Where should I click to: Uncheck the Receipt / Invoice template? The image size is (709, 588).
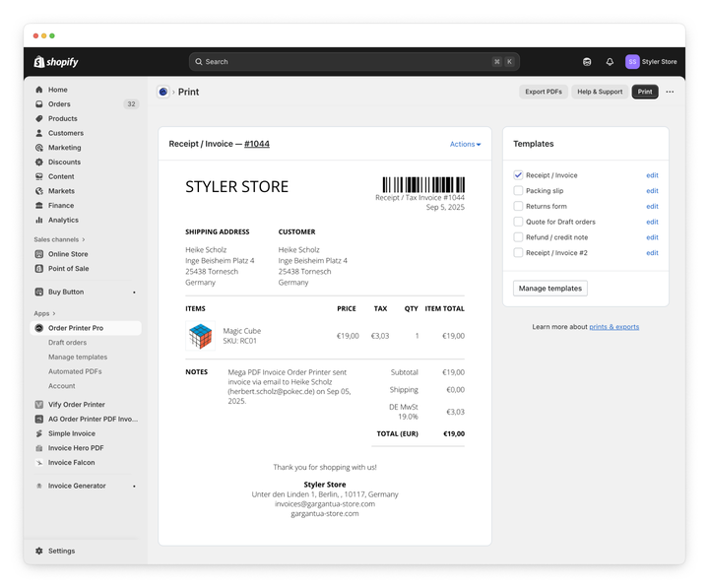coord(518,175)
